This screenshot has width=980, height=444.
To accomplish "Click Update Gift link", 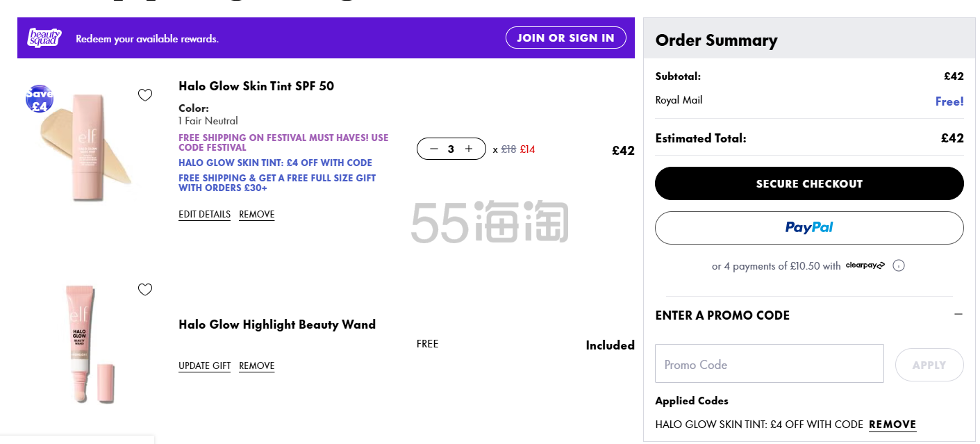I will point(204,366).
